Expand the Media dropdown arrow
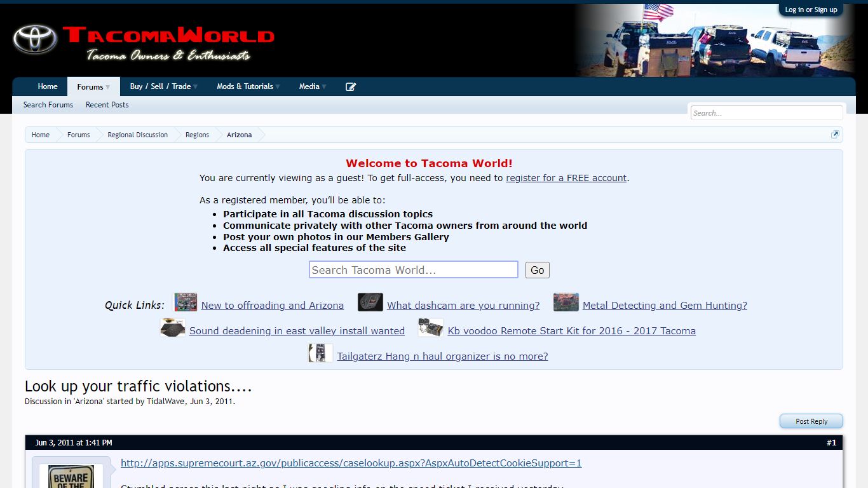868x488 pixels. [x=324, y=87]
